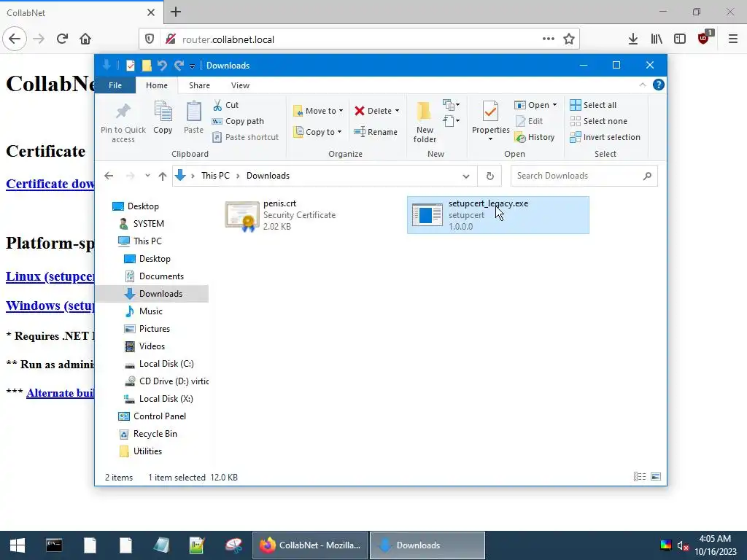The height and width of the screenshot is (560, 747).
Task: Open the New item dropdown icon
Action: [x=451, y=105]
